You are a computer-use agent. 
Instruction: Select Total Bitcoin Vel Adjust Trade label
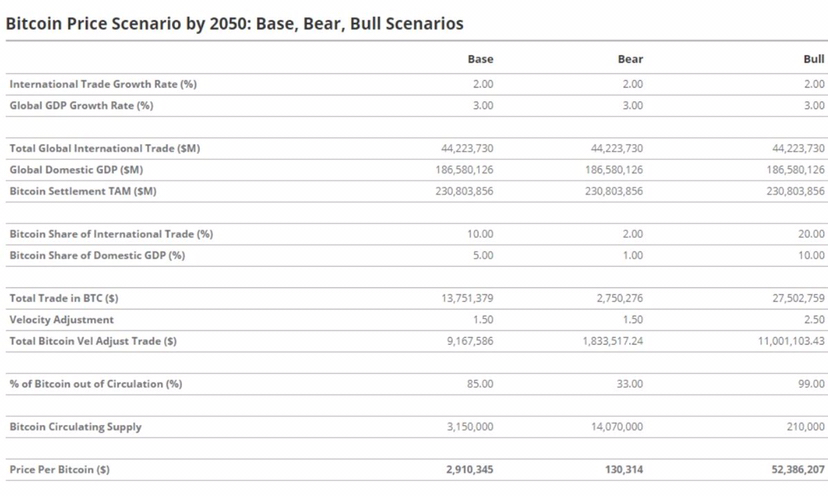[x=93, y=341]
